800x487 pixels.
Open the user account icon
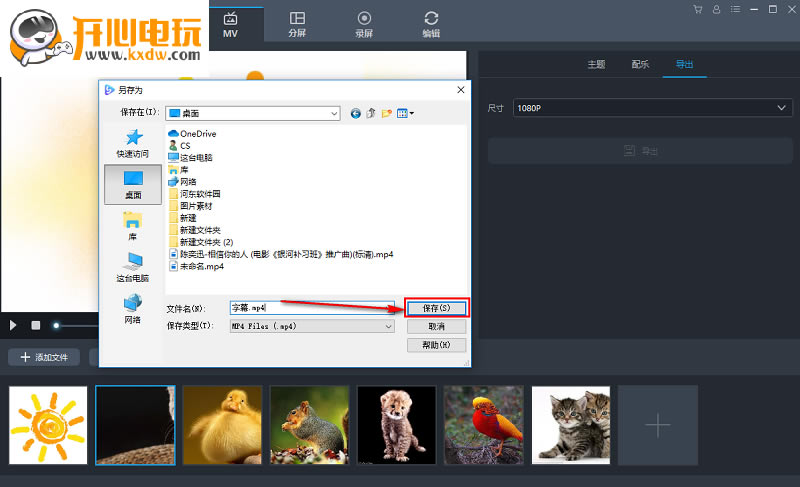click(x=716, y=10)
